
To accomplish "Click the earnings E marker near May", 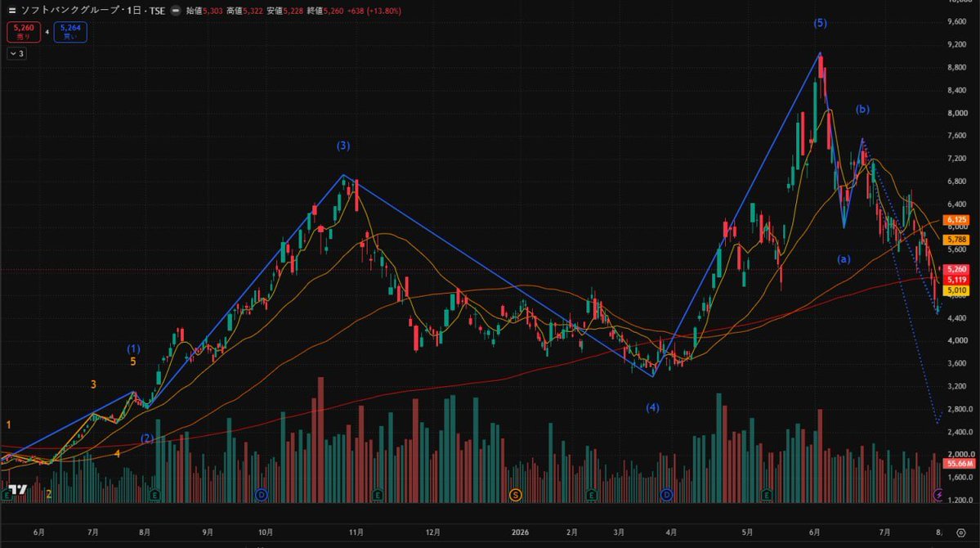I will click(767, 495).
